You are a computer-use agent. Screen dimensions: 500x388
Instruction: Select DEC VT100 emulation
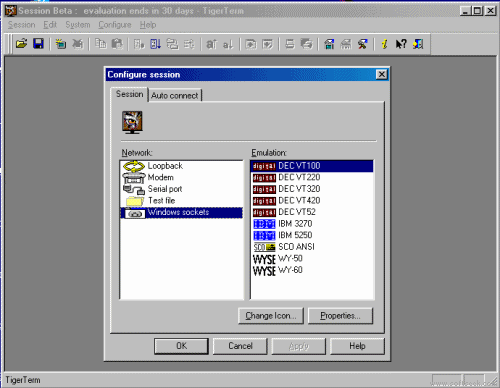click(312, 166)
